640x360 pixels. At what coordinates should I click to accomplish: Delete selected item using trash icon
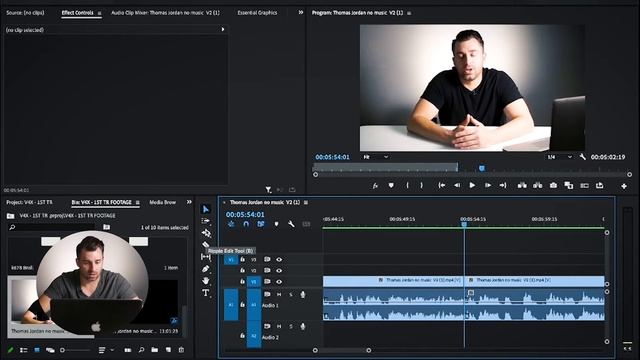[181, 350]
